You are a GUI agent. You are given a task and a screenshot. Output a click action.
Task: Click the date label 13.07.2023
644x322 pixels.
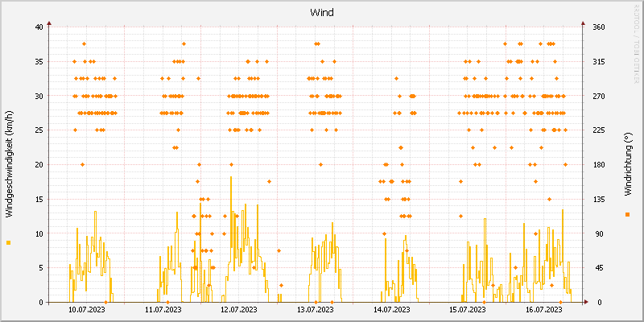point(316,309)
